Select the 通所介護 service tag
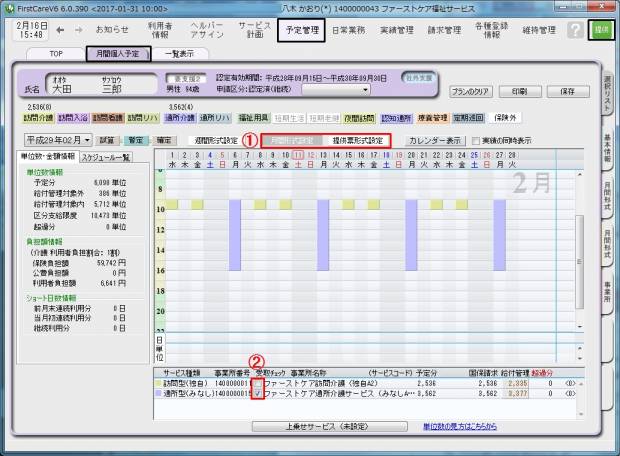 (x=181, y=118)
